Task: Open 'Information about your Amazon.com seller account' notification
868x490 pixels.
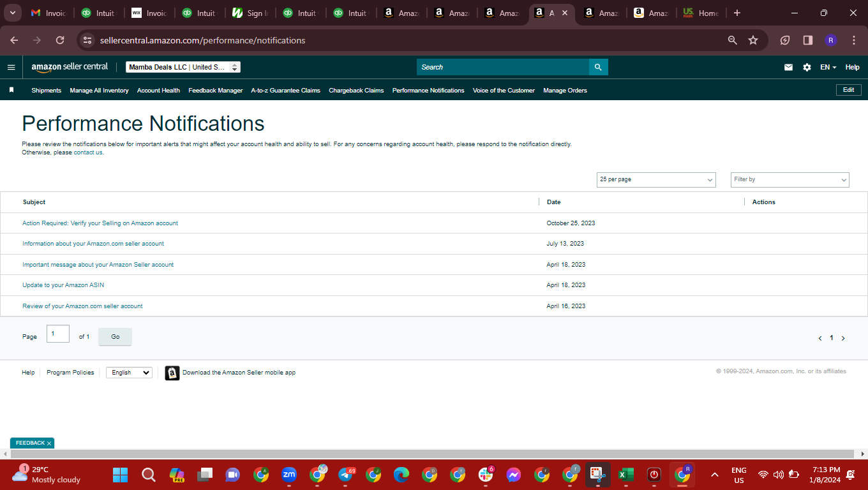Action: click(93, 244)
